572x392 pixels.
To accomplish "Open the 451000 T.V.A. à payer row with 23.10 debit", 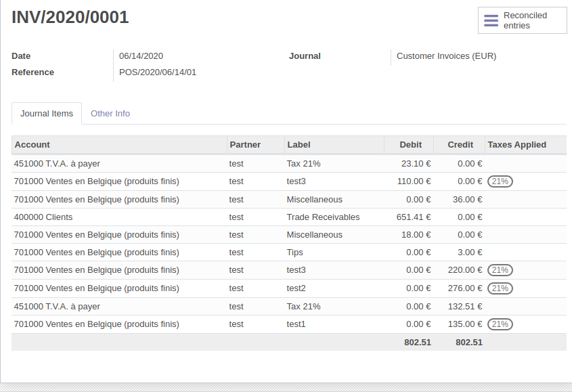I will coord(289,164).
